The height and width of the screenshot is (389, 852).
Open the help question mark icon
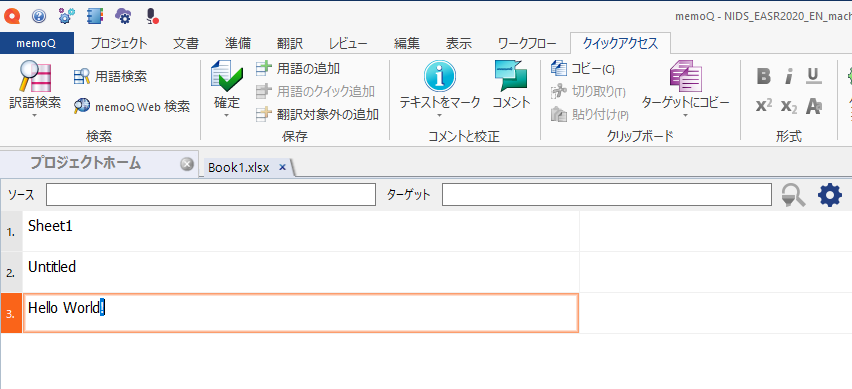[x=39, y=16]
